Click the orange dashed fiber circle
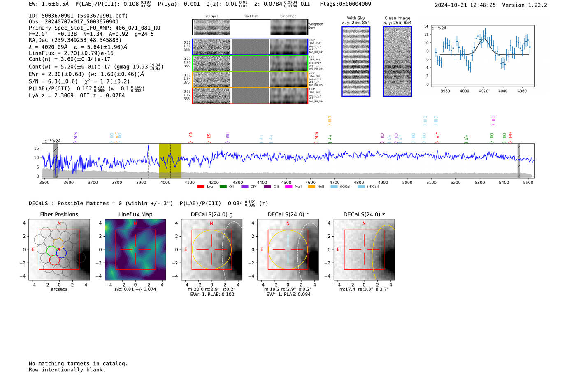This screenshot has height=392, width=576. [58, 244]
